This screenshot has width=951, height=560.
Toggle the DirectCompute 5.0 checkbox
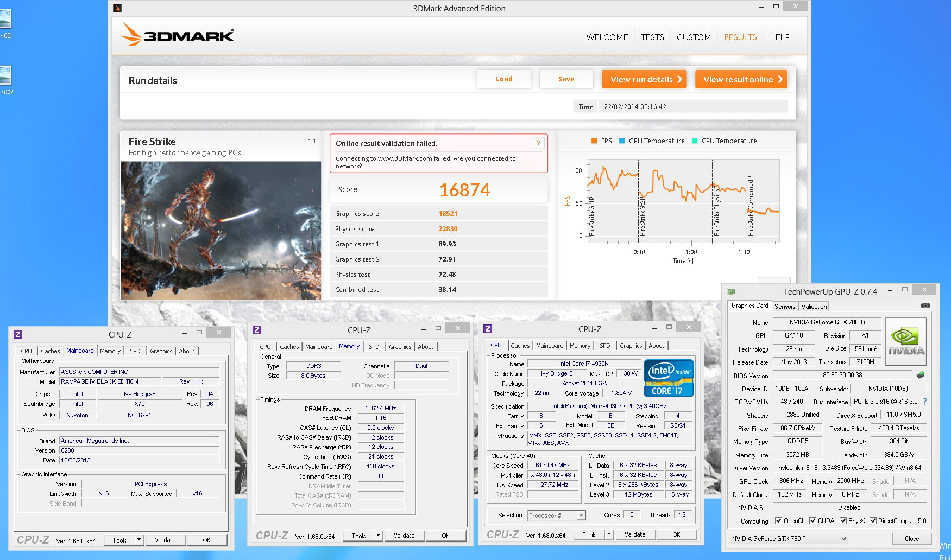(x=873, y=521)
